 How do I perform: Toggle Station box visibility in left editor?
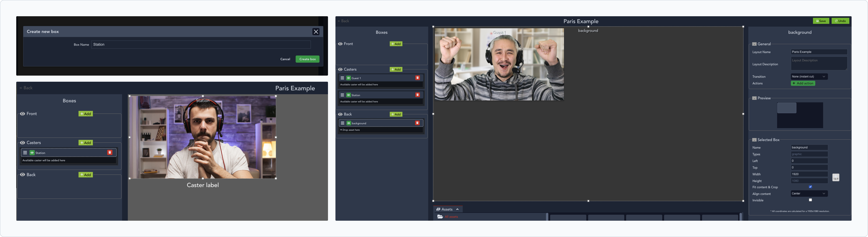tap(32, 153)
